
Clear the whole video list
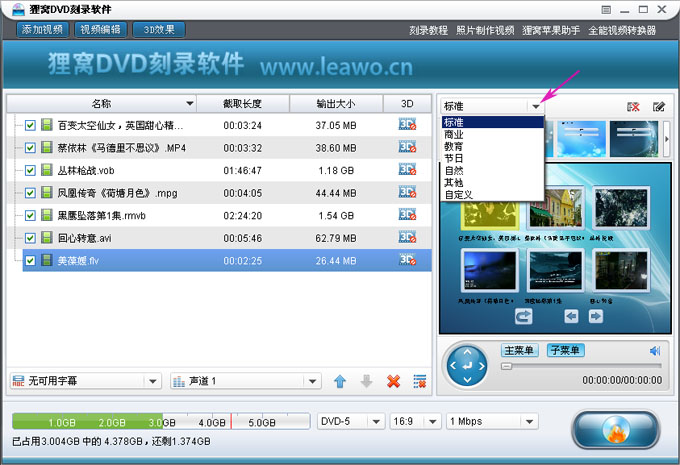coord(419,381)
